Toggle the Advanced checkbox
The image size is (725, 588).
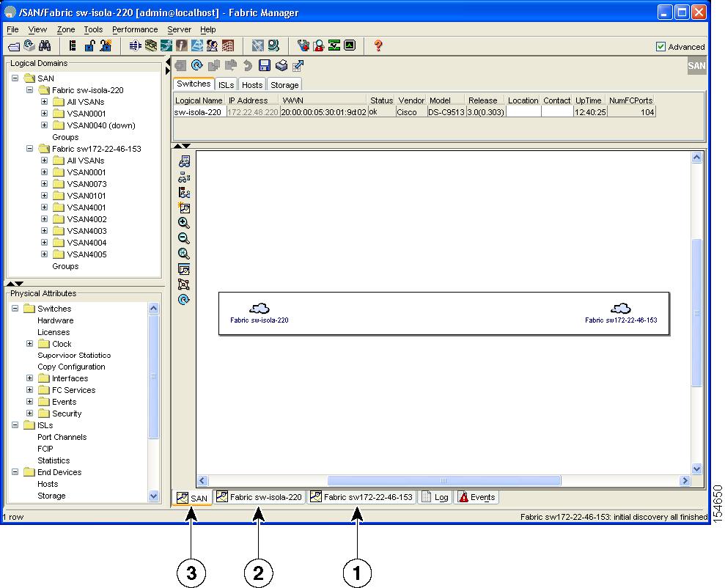(660, 47)
